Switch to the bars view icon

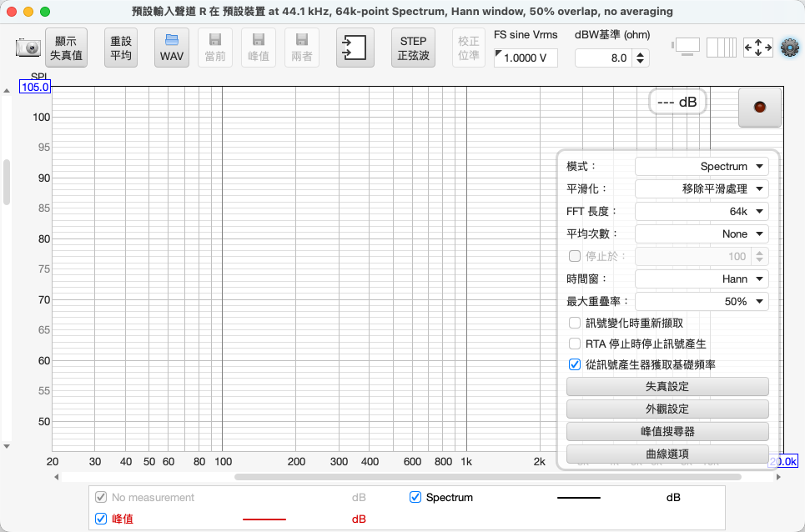pos(722,48)
